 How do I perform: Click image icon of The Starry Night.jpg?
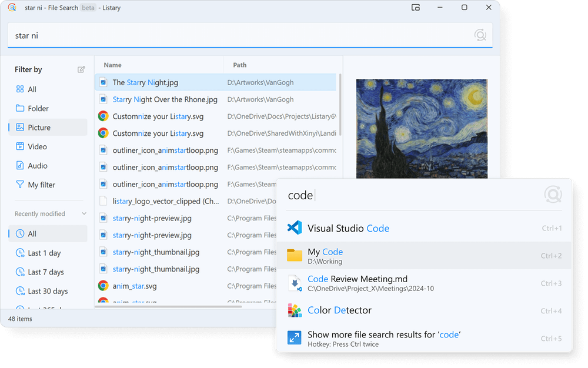coord(103,82)
